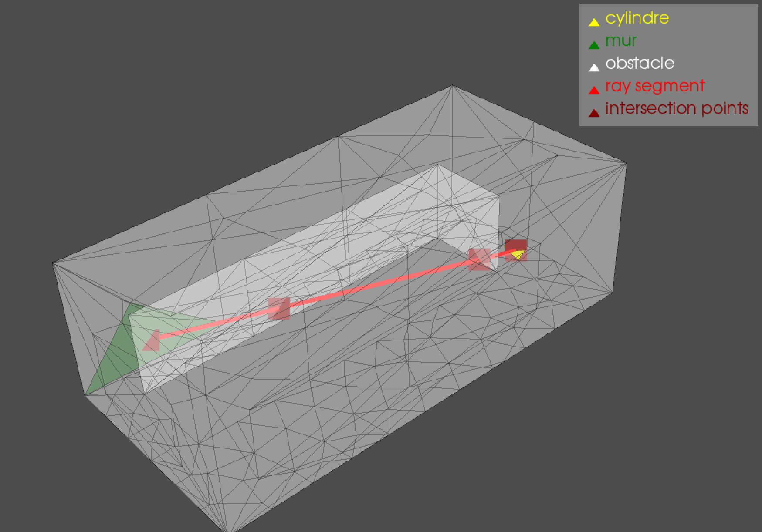The width and height of the screenshot is (762, 532).
Task: Click the white obstacle legend triangle
Action: (x=594, y=67)
